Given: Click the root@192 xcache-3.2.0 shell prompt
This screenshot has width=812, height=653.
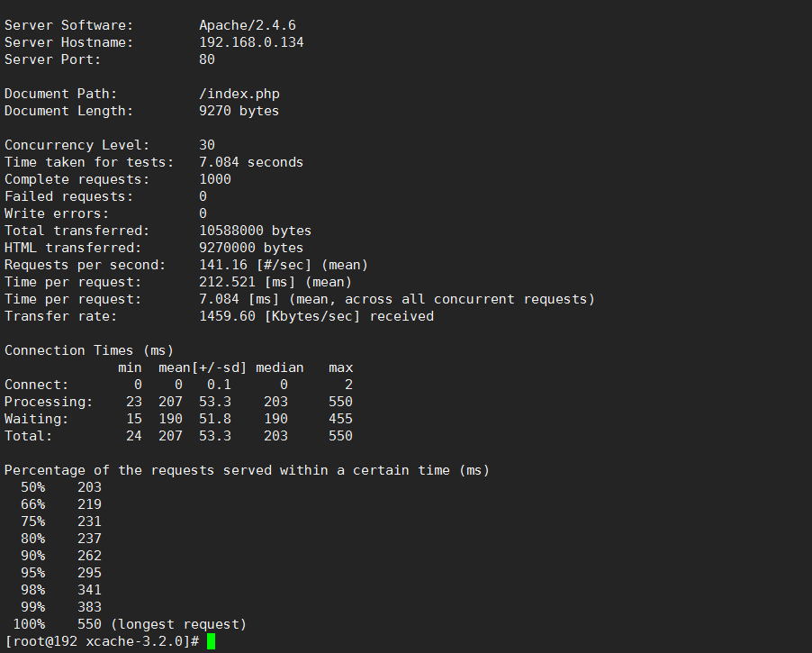Looking at the screenshot, I should 102,641.
